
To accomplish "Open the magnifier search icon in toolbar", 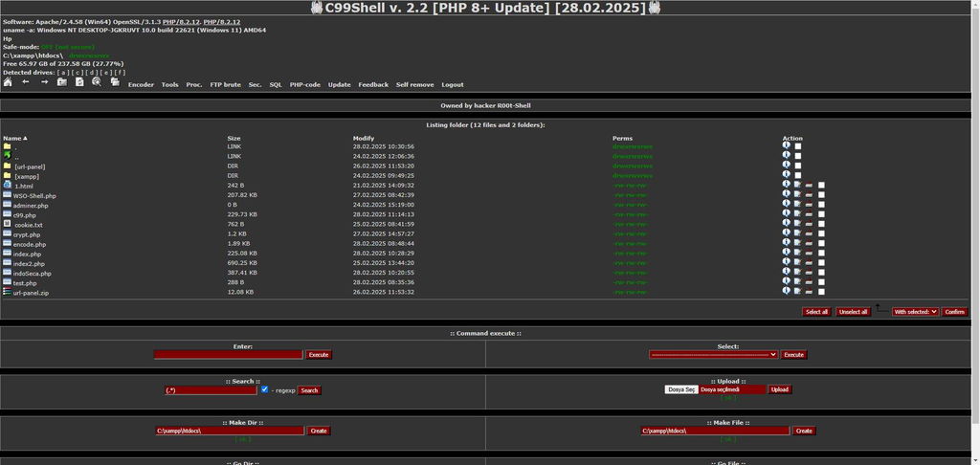I will point(97,82).
